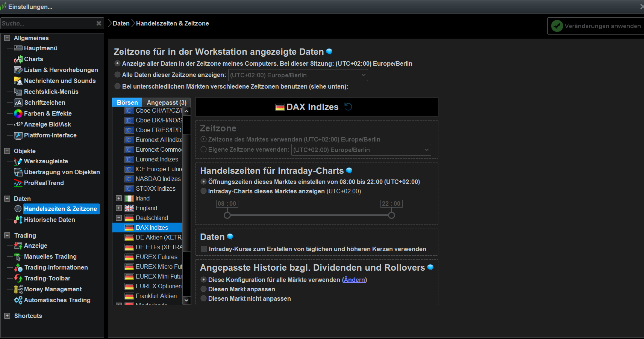The image size is (644, 339).
Task: Click the 08:00 start slider handle
Action: pyautogui.click(x=227, y=215)
